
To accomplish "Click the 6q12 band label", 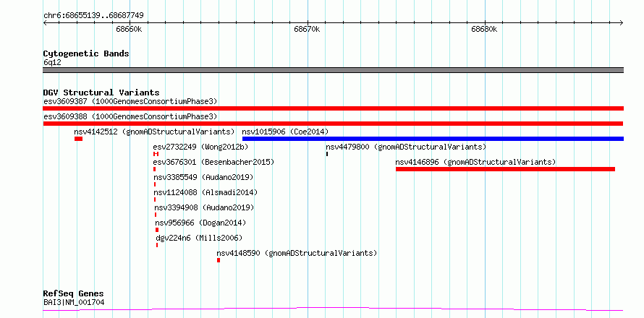I will click(x=52, y=62).
